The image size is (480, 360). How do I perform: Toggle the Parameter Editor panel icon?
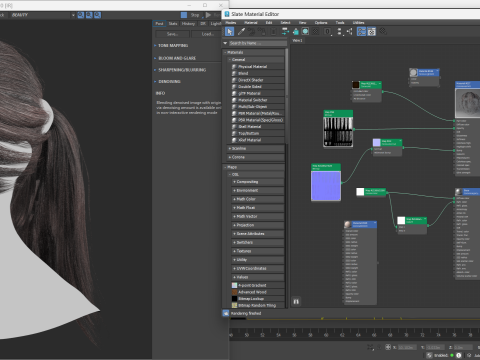tap(372, 32)
